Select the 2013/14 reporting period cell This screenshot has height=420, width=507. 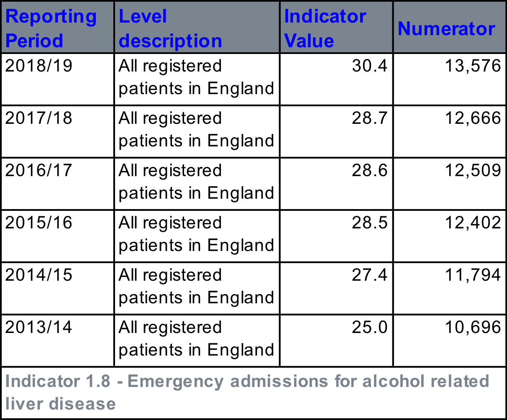coord(38,328)
